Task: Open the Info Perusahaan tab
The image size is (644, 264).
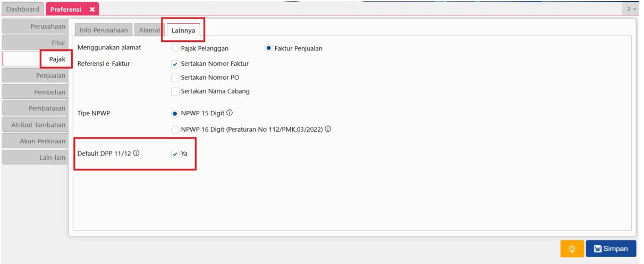Action: point(103,30)
